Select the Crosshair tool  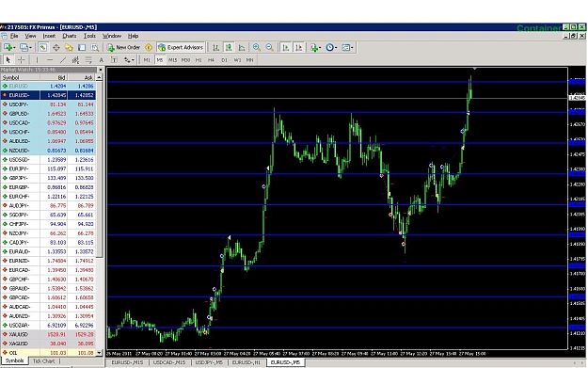pos(22,59)
